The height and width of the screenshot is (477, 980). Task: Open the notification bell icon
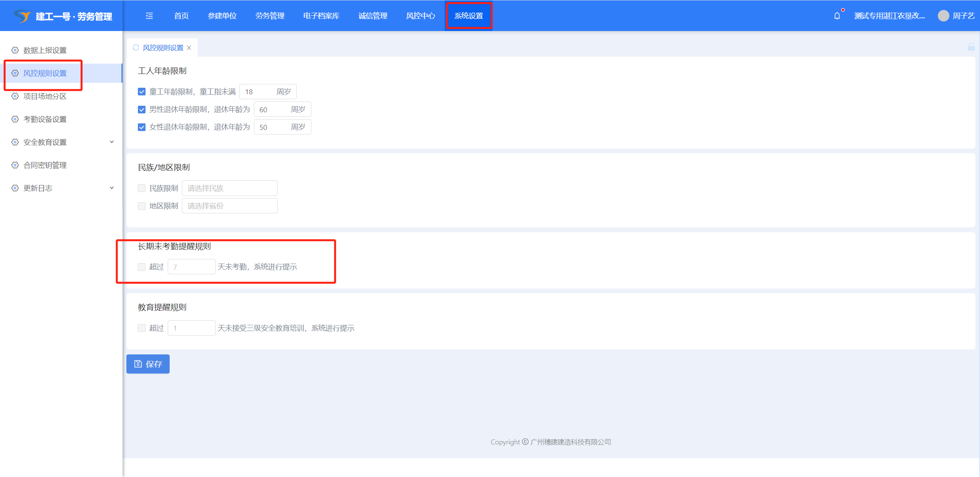point(837,16)
